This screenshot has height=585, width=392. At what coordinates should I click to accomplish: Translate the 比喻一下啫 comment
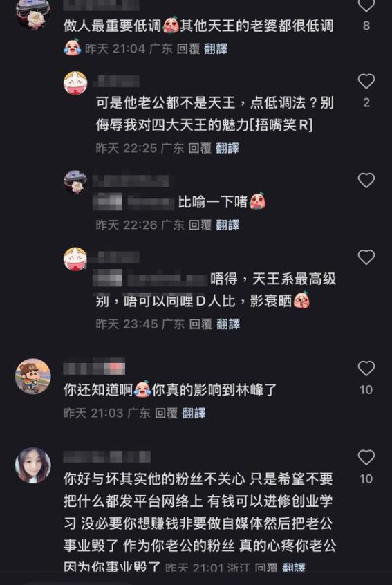pyautogui.click(x=227, y=225)
